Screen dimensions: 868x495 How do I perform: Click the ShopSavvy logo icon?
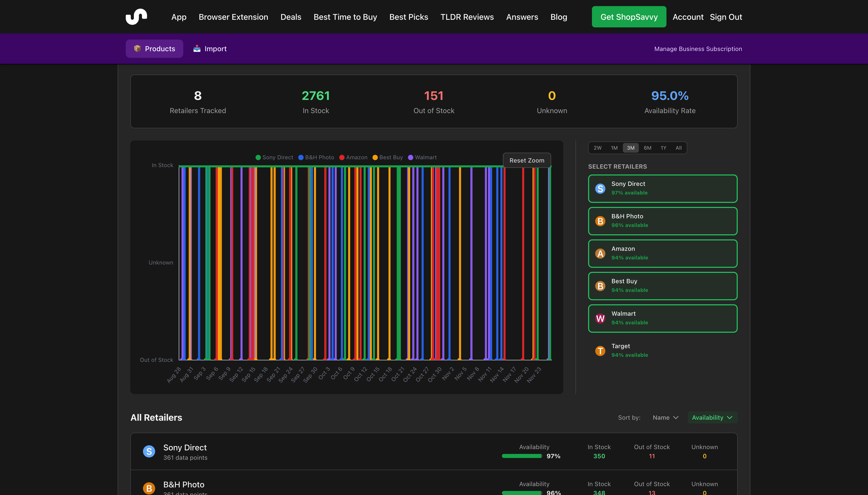(136, 16)
